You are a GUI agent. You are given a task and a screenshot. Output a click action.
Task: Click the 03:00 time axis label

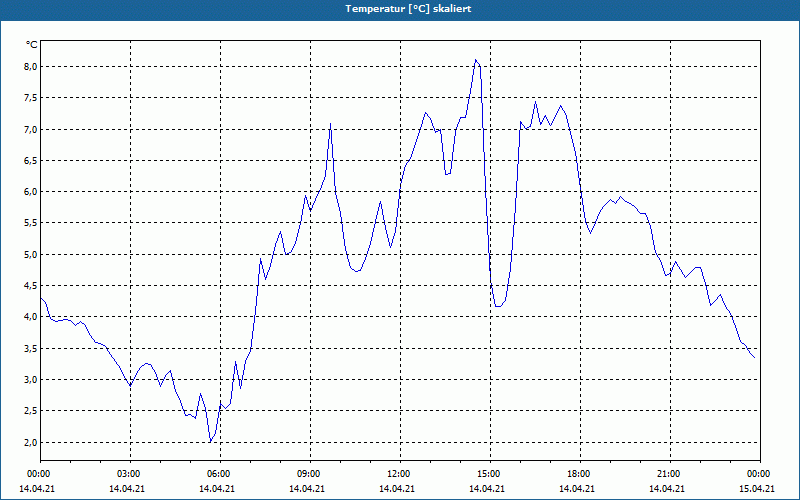coord(130,474)
